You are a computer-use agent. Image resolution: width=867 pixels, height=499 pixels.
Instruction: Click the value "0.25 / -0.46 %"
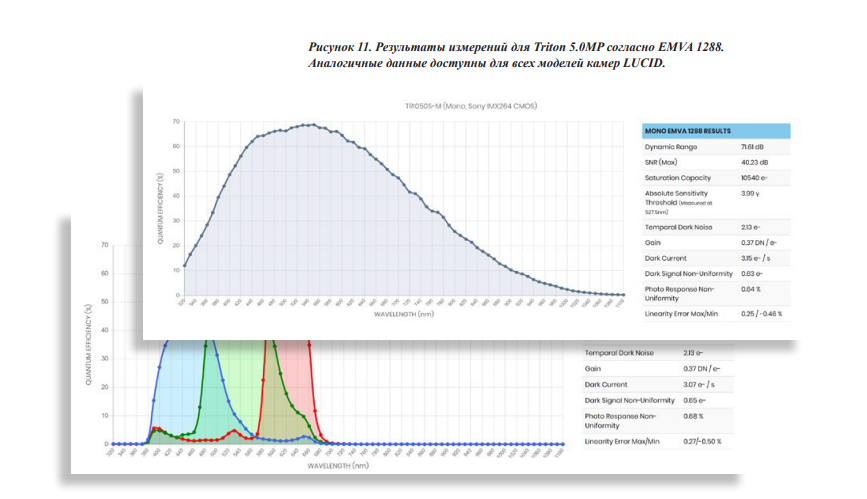point(761,314)
